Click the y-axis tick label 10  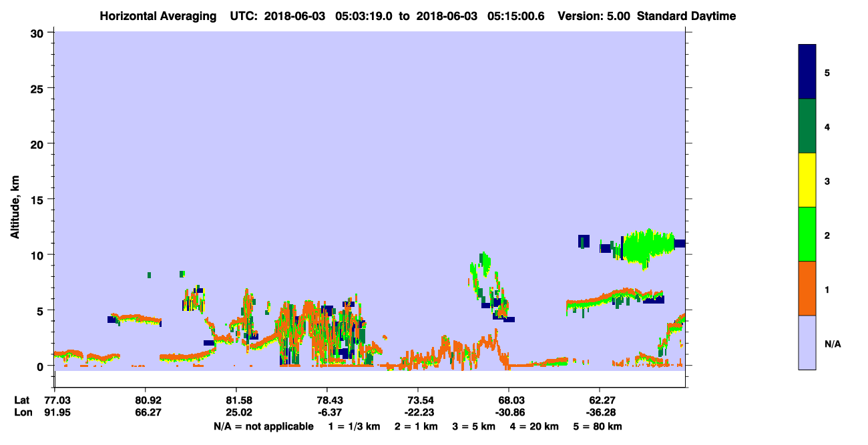tap(37, 255)
